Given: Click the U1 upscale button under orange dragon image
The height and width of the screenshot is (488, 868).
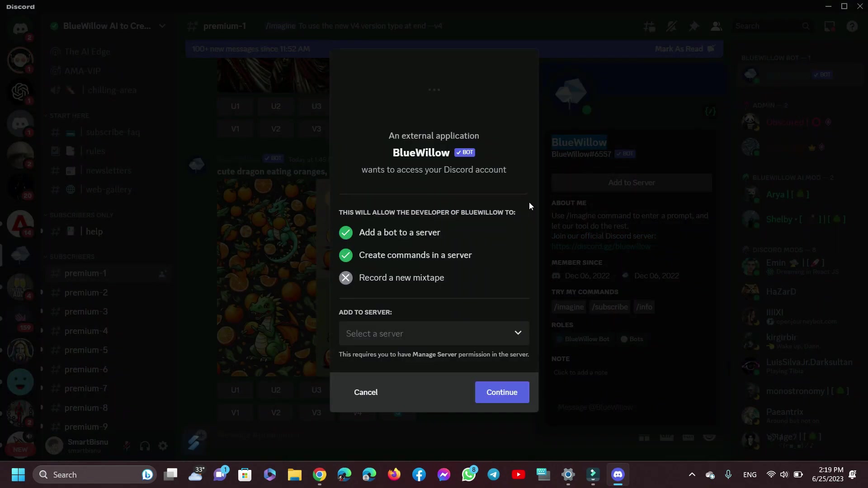Looking at the screenshot, I should coord(235,390).
